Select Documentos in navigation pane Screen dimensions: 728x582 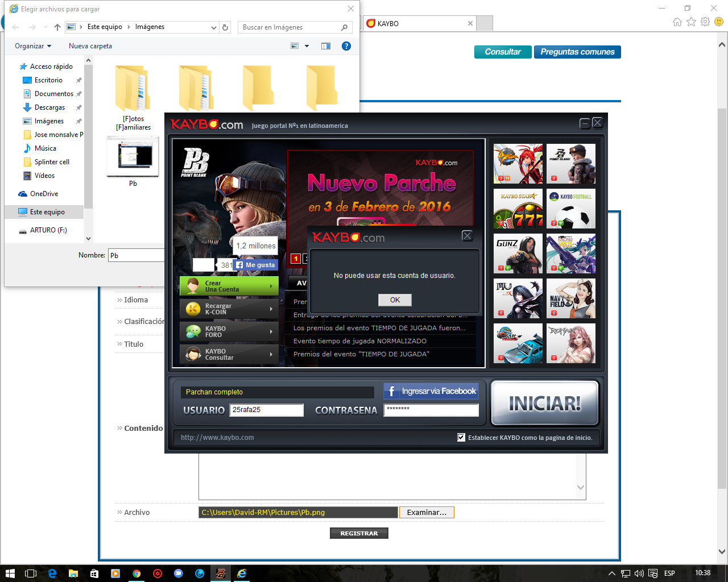[x=54, y=94]
